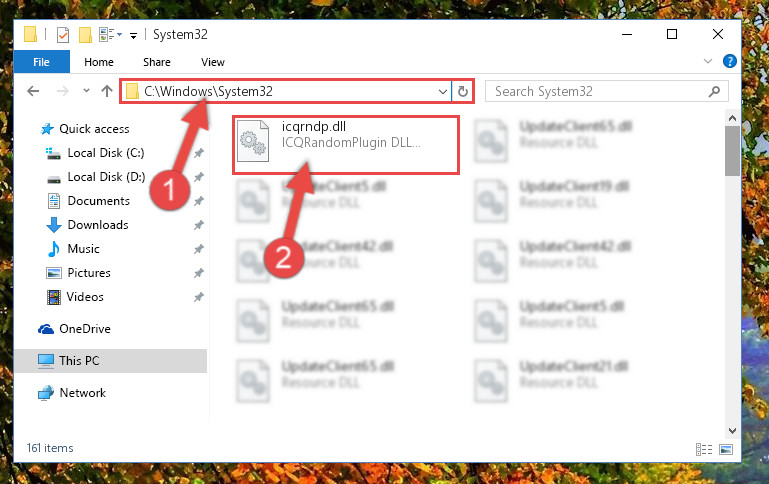The image size is (769, 484).
Task: Unpin Downloads from Quick access
Action: point(199,225)
